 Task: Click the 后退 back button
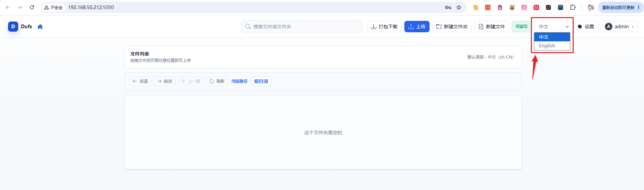[x=140, y=81]
